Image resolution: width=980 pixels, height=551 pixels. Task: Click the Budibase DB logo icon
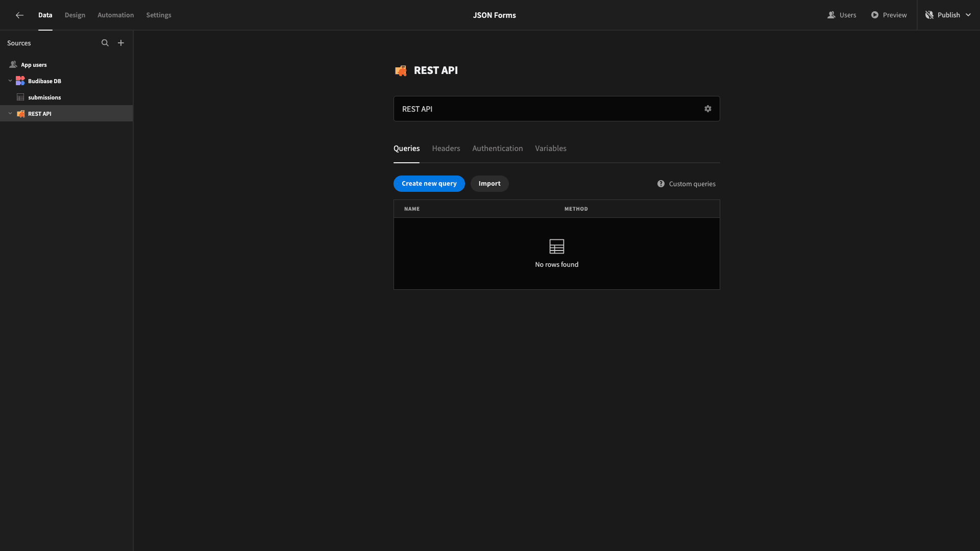tap(20, 81)
